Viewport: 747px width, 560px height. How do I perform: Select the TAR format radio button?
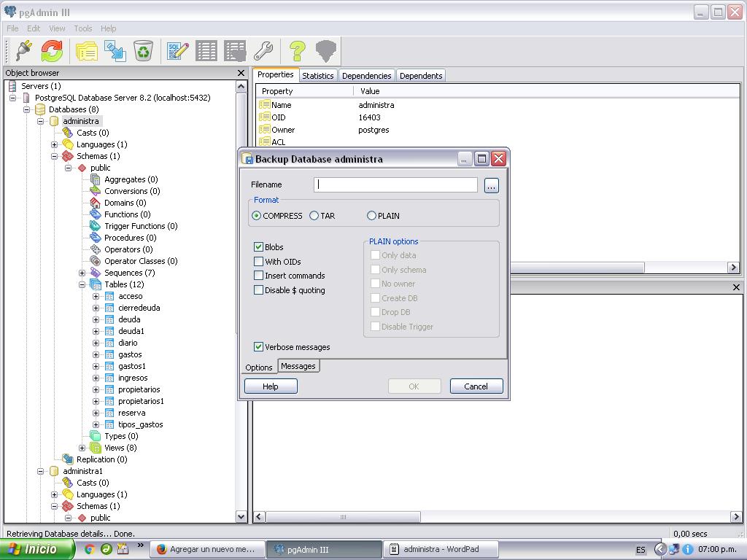point(314,216)
